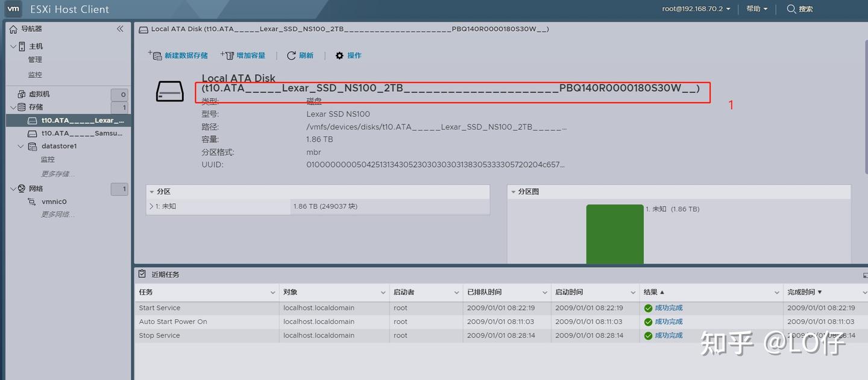Viewport: 868px width, 380px height.
Task: Click 成功完成 link for Stop Service
Action: click(669, 336)
